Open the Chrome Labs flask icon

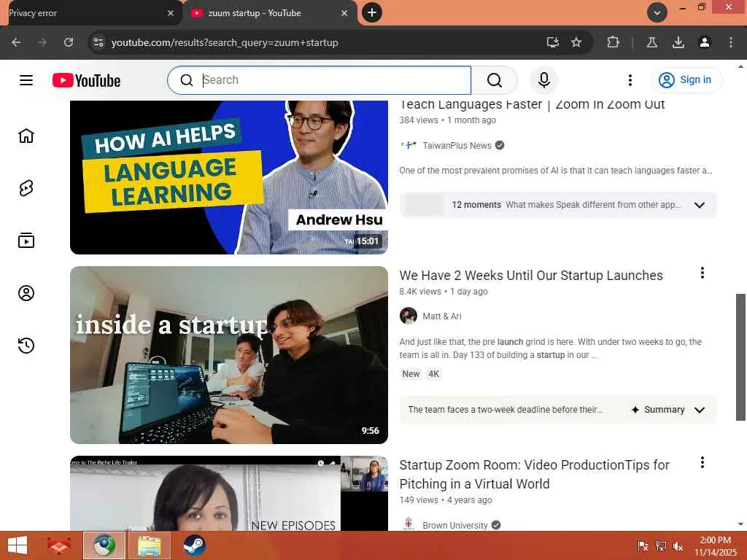pos(652,42)
